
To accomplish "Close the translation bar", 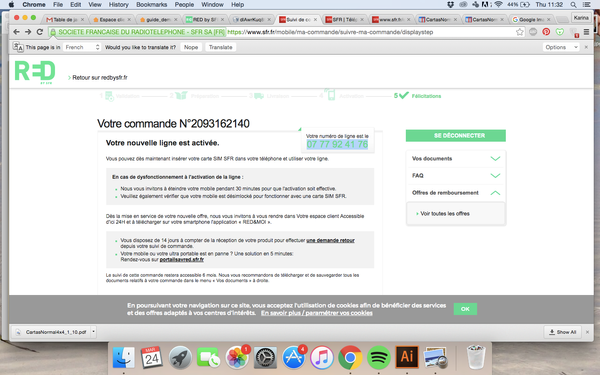I will tap(586, 47).
